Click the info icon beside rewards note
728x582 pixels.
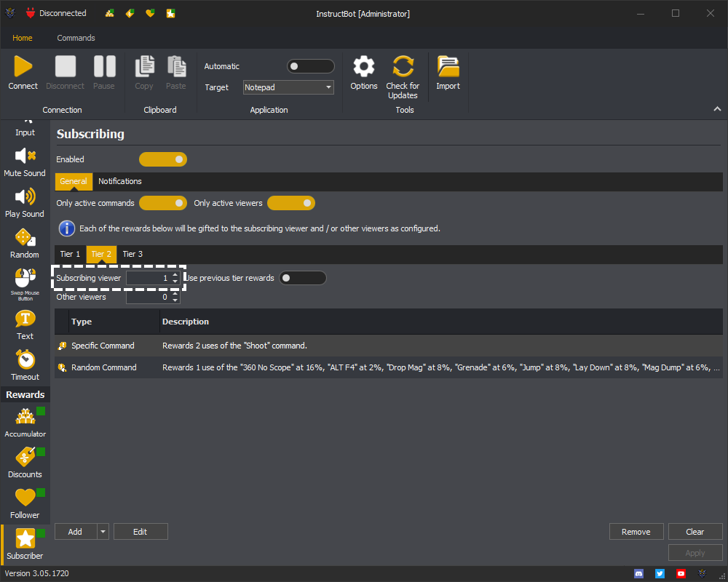[x=67, y=228]
